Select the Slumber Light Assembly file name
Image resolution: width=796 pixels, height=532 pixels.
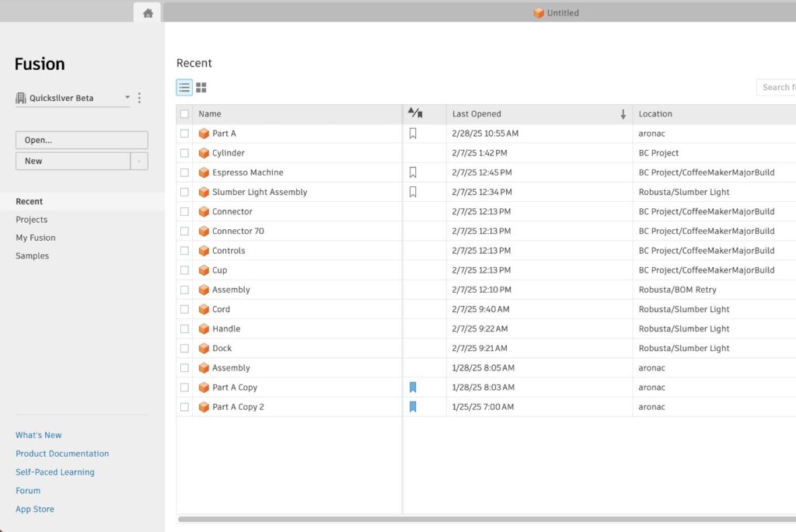pyautogui.click(x=260, y=192)
